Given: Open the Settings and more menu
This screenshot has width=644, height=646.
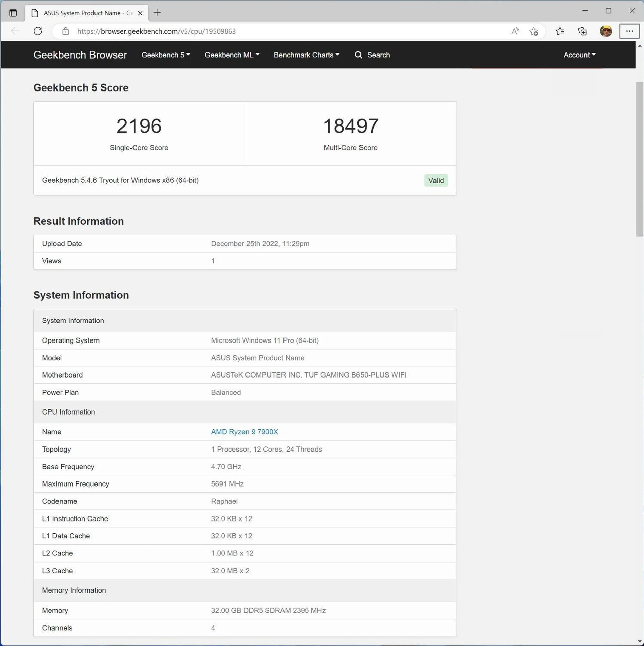Looking at the screenshot, I should click(629, 31).
